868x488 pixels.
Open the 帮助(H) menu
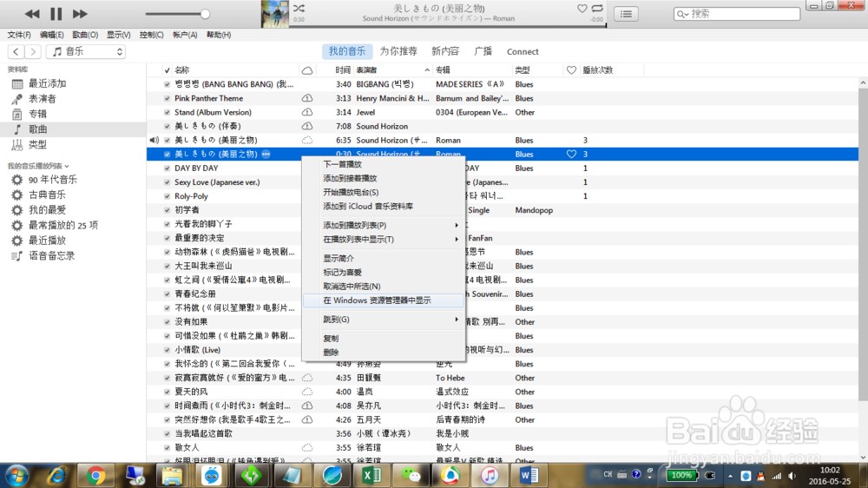tap(219, 35)
